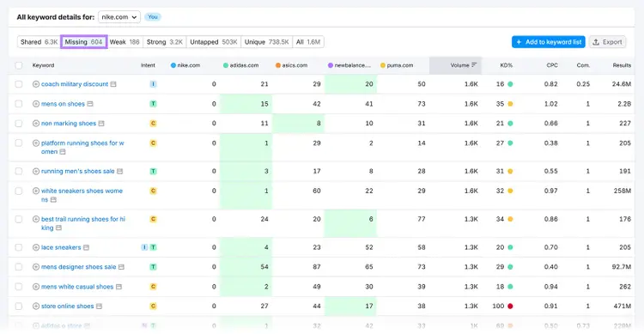Click Transactional badge for 'running men's shoes sale'

pyautogui.click(x=153, y=172)
